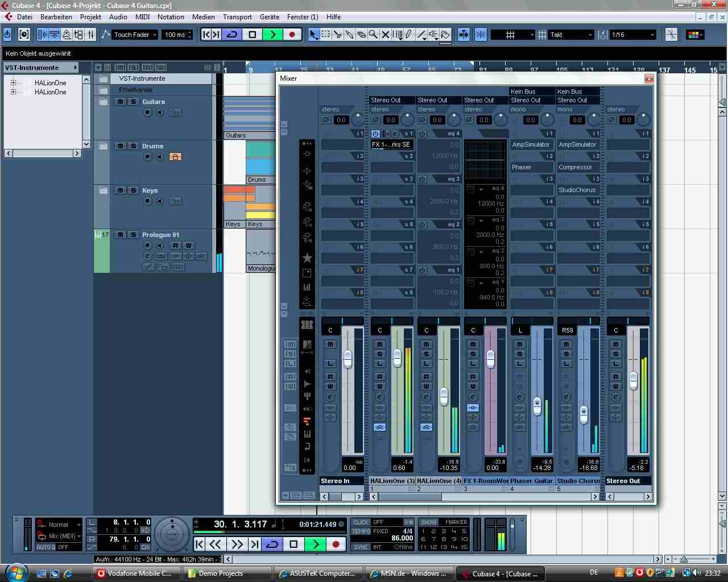
Task: Select the Object Selection arrow tool
Action: [313, 35]
